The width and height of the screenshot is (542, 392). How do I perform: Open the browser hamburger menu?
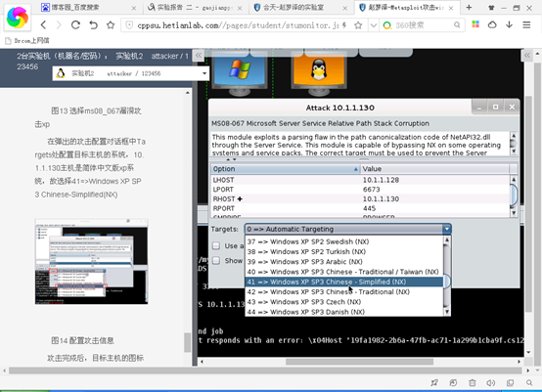point(526,24)
